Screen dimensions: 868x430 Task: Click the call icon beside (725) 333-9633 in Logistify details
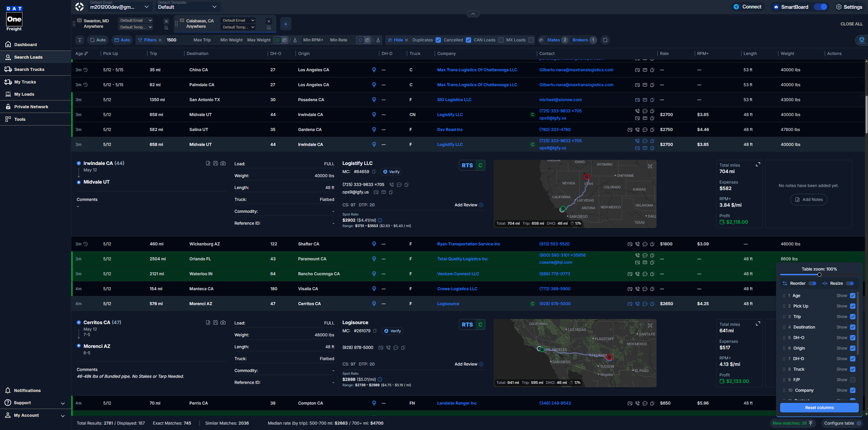pos(392,185)
